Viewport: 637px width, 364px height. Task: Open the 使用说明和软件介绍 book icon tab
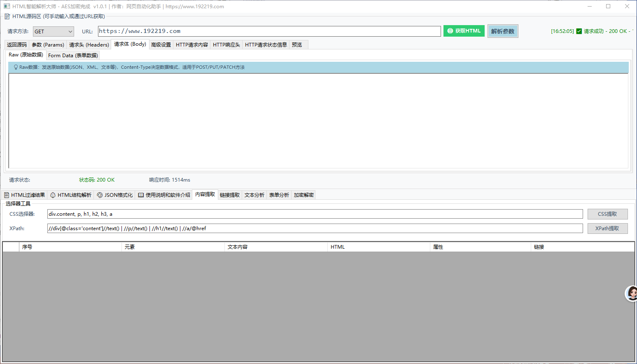pyautogui.click(x=164, y=195)
